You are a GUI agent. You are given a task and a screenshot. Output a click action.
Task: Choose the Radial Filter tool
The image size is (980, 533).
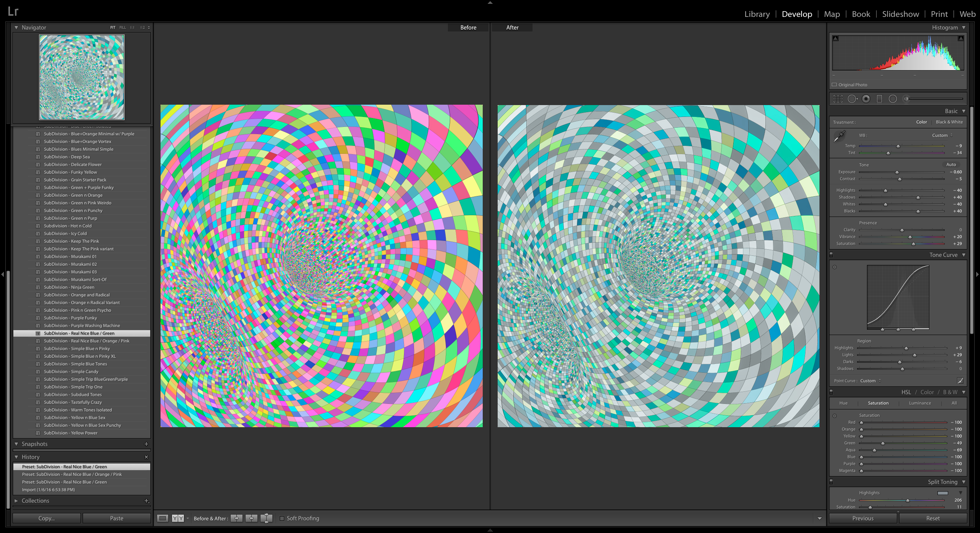[x=893, y=99]
